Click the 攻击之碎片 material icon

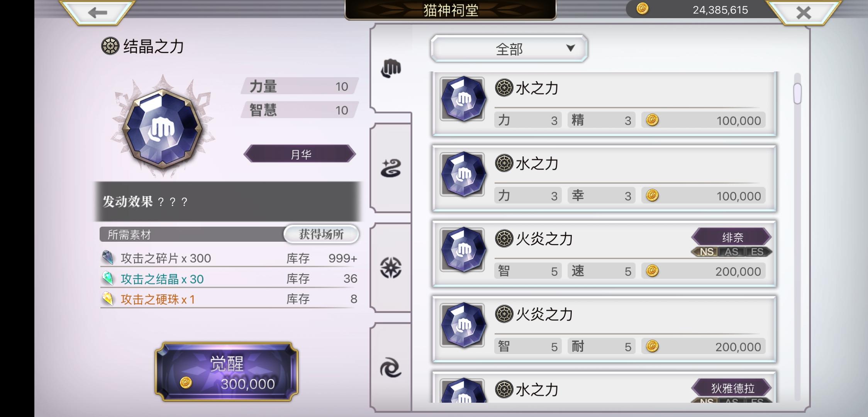pos(108,258)
